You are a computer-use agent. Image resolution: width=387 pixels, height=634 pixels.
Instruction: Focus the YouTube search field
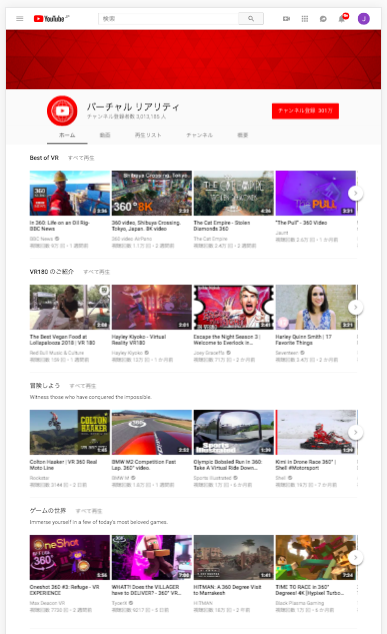[168, 19]
